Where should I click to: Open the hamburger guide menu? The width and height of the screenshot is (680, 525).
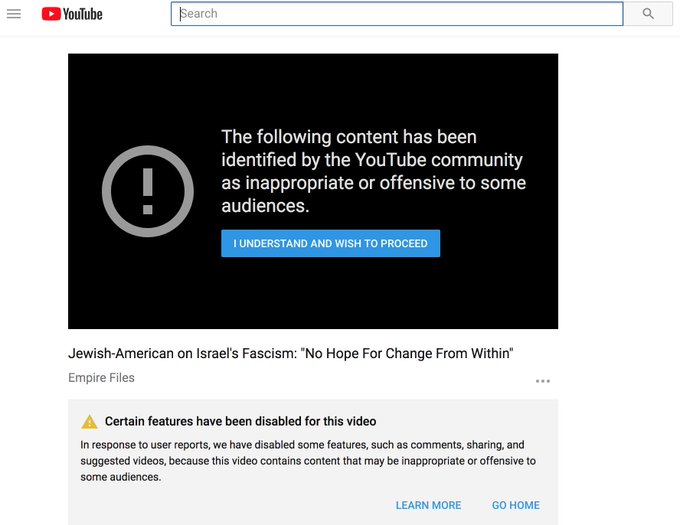point(14,14)
